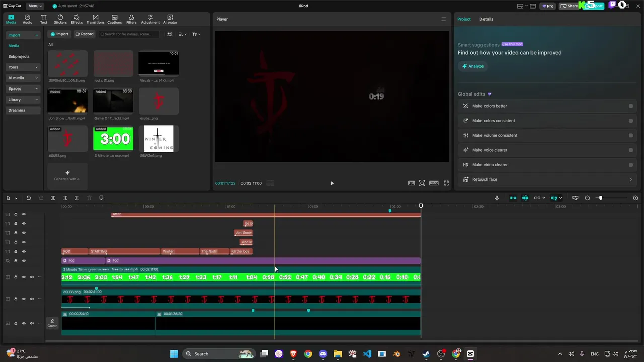Image resolution: width=644 pixels, height=362 pixels.
Task: Select the SBW3nG.png Winter is Coming thumbnail
Action: click(158, 139)
